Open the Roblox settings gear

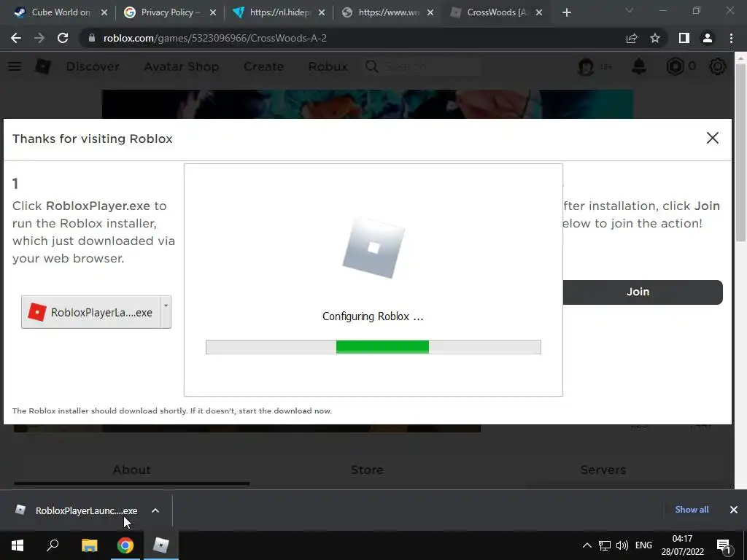point(718,66)
